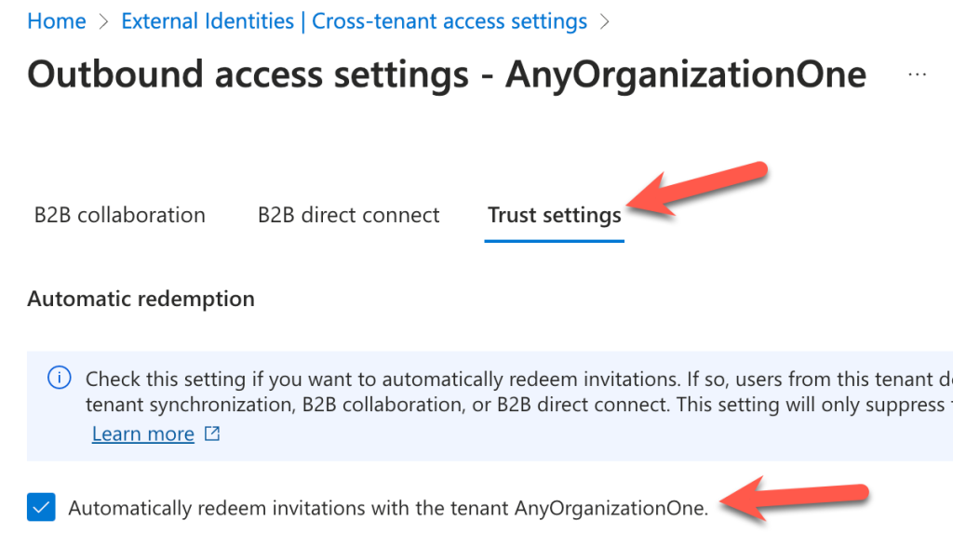The width and height of the screenshot is (953, 560).
Task: Click the external link icon beside Learn more
Action: click(210, 433)
